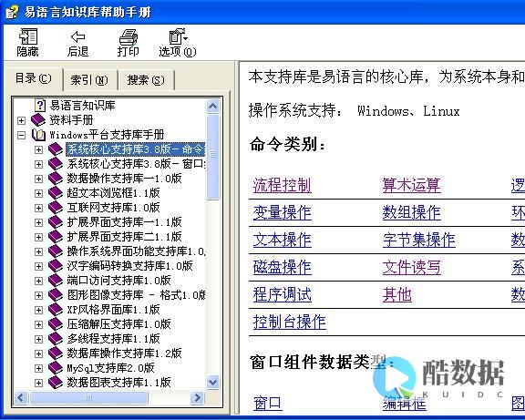525x420 pixels.
Task: Click the book icon for 端口访问支持库1.0版
Action: (56, 281)
